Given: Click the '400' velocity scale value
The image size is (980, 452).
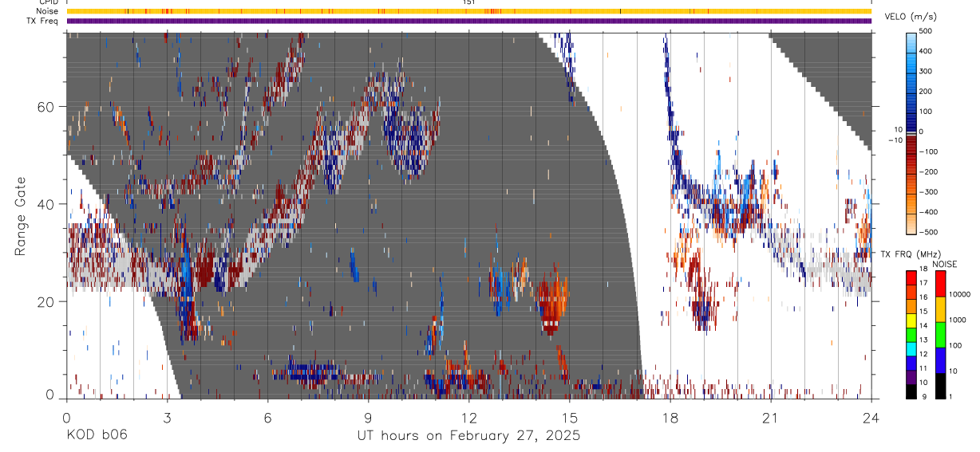Looking at the screenshot, I should tap(926, 51).
